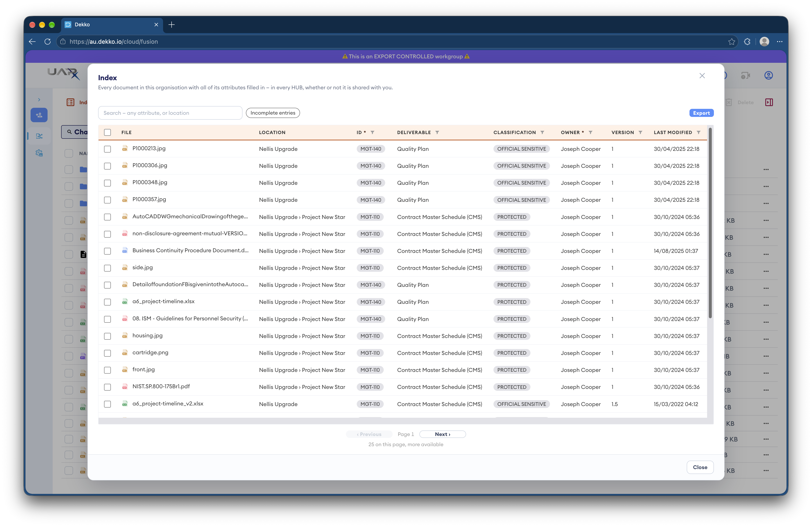Click file icon for P1000213.jpg
This screenshot has width=812, height=527.
click(x=125, y=148)
